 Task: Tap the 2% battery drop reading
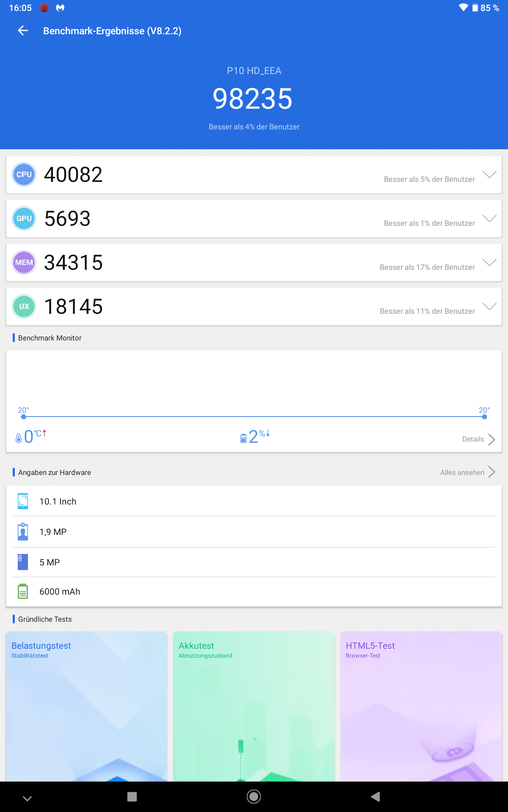[x=259, y=436]
